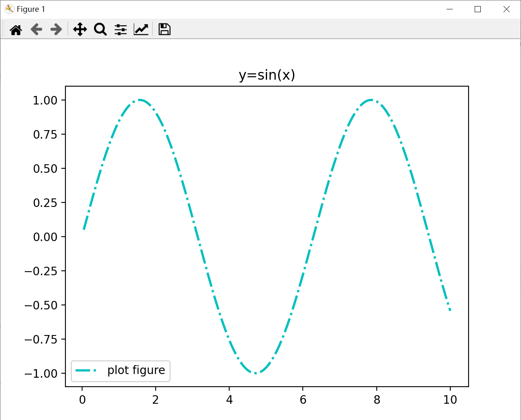521x420 pixels.
Task: Click the y-axis tick label 1.00
Action: 45,100
